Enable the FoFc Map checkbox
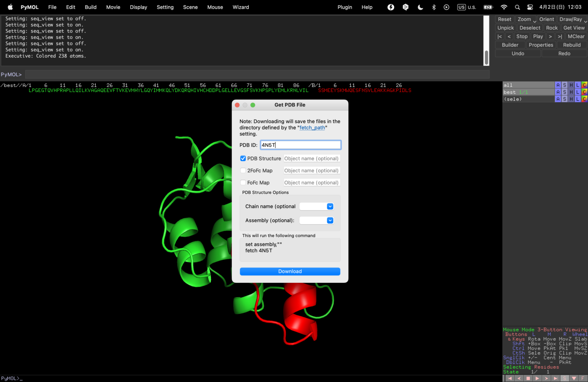Image resolution: width=588 pixels, height=382 pixels. (x=243, y=183)
